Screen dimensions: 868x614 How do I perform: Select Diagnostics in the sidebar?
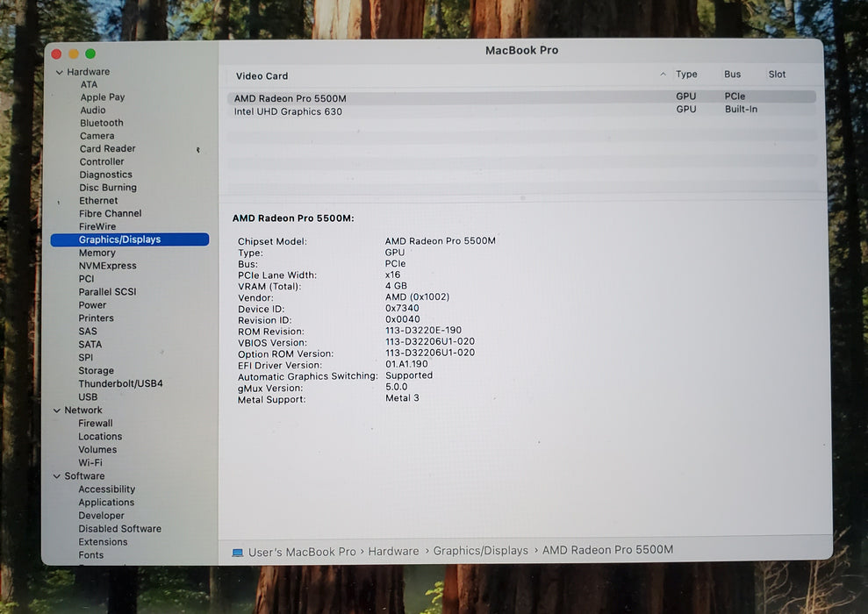click(x=105, y=175)
